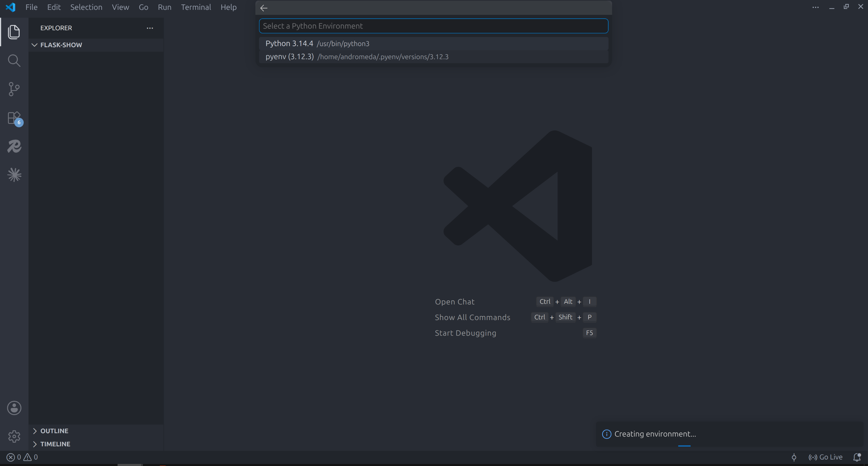Viewport: 868px width, 466px height.
Task: Open the Manage gear icon
Action: pyautogui.click(x=14, y=436)
